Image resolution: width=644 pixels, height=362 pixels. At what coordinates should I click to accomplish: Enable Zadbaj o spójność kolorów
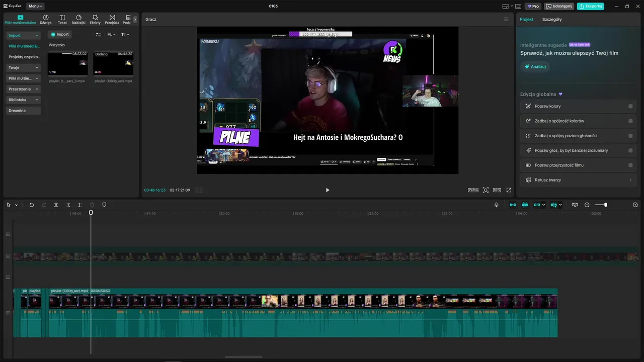[630, 121]
